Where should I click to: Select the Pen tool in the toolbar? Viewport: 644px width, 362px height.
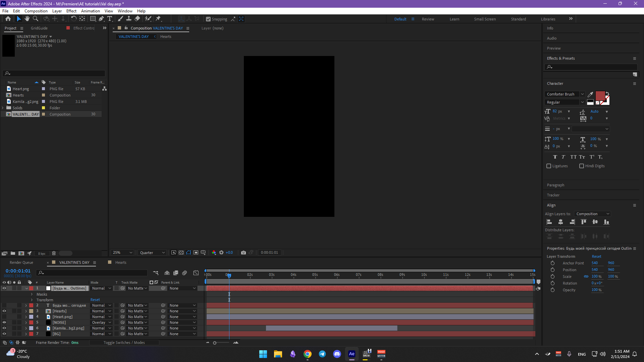pyautogui.click(x=101, y=19)
